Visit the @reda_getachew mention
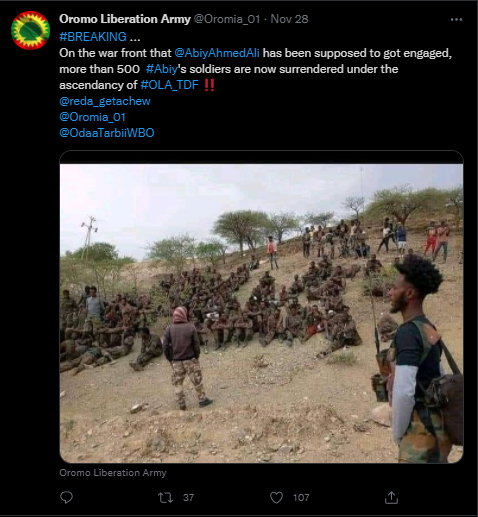 [x=105, y=101]
